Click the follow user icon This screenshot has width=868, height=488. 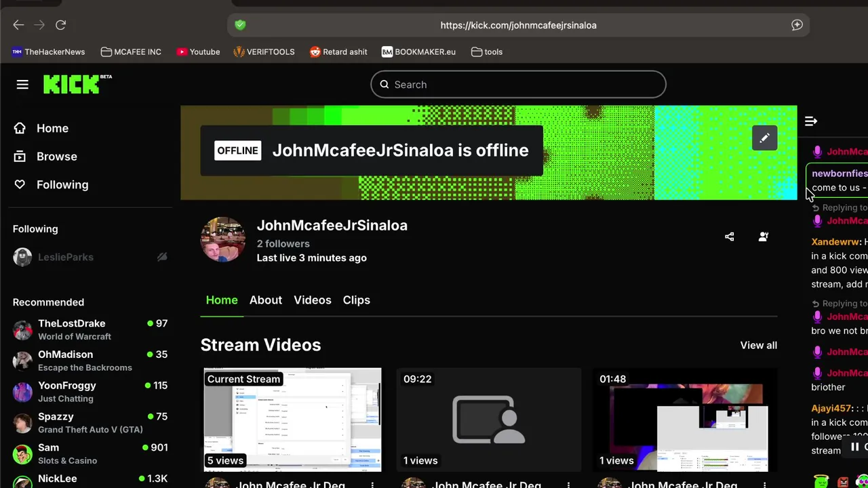tap(763, 237)
